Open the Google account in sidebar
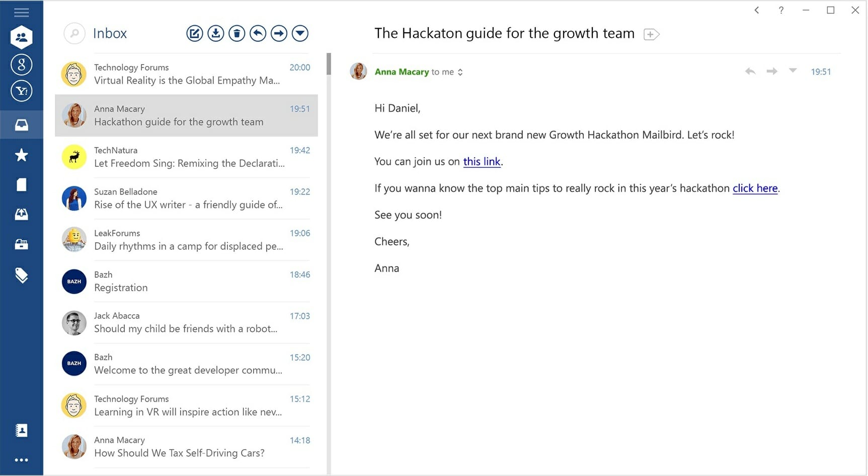The height and width of the screenshot is (476, 868). click(x=22, y=64)
